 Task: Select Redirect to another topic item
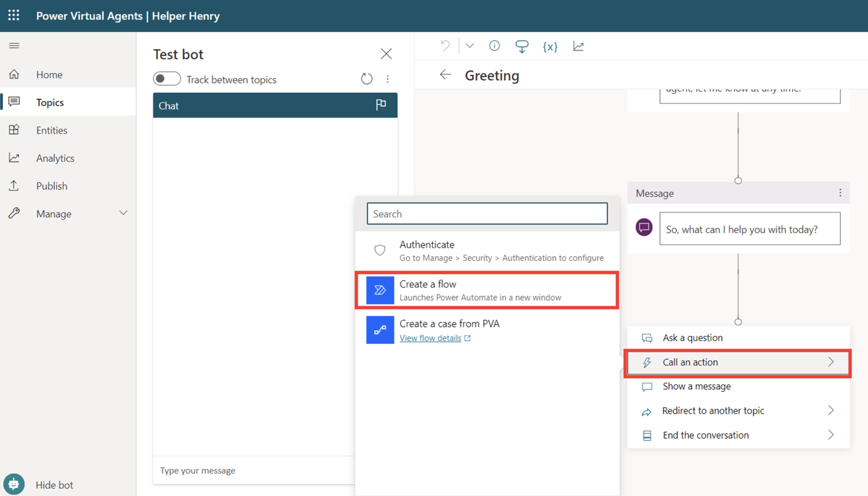coord(738,410)
